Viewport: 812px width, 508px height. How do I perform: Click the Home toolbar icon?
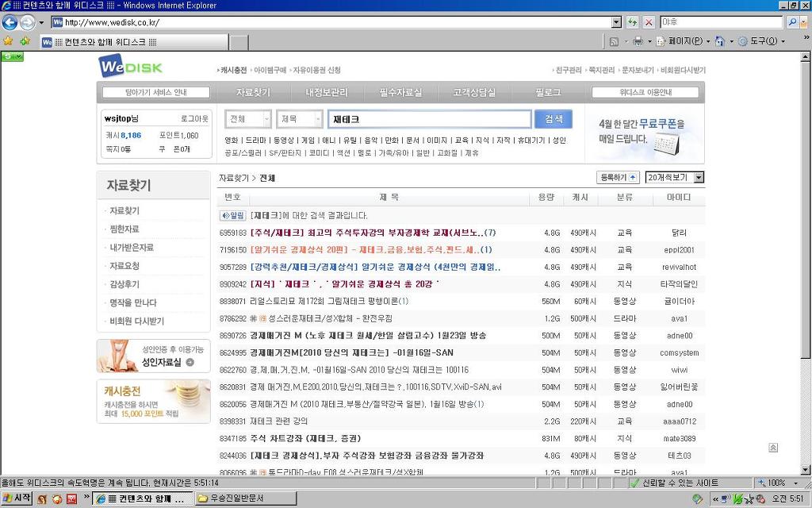pyautogui.click(x=720, y=41)
